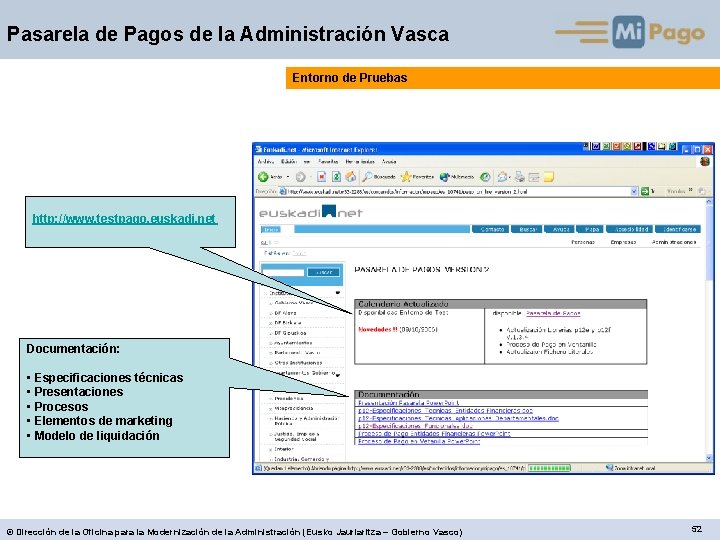Open the Ayuda menu
This screenshot has width=720, height=540.
(x=389, y=162)
